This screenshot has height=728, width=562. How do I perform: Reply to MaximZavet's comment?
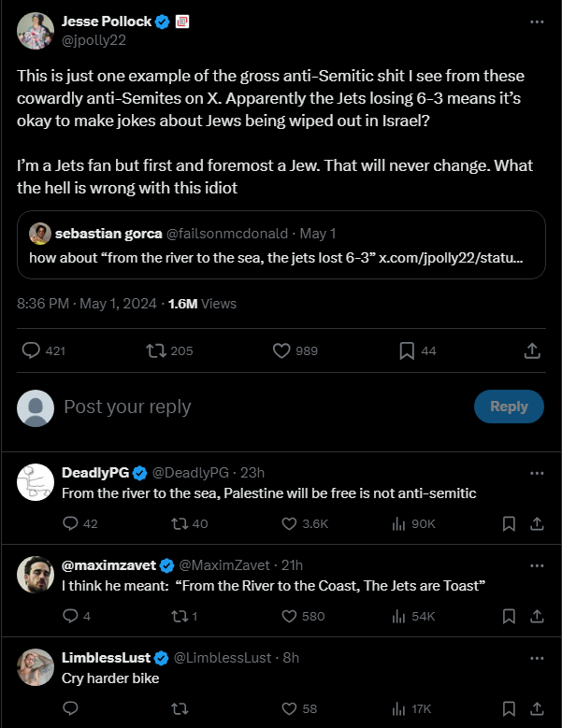pyautogui.click(x=70, y=616)
